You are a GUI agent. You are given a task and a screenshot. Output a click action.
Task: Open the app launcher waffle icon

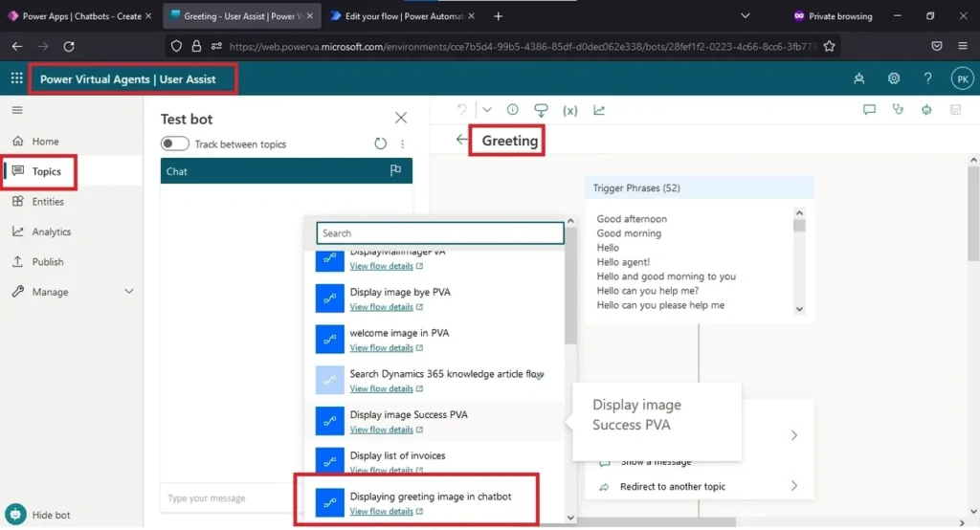17,78
